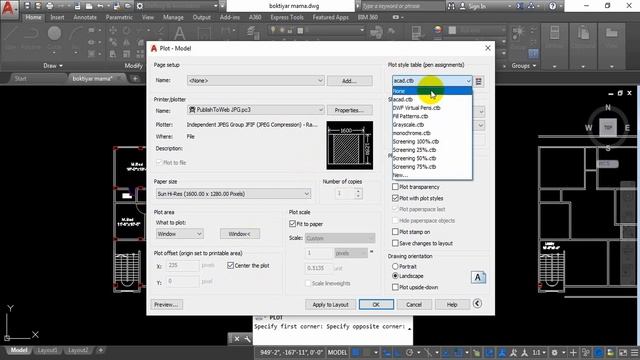Open the Paper size dropdown
The height and width of the screenshot is (360, 640).
pos(233,194)
